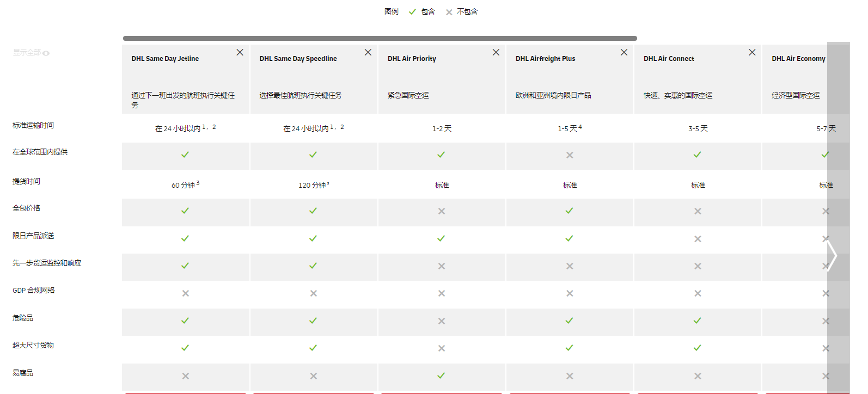Click Jetline cross in GDP 合规网络 row
This screenshot has height=394, width=868.
(186, 293)
